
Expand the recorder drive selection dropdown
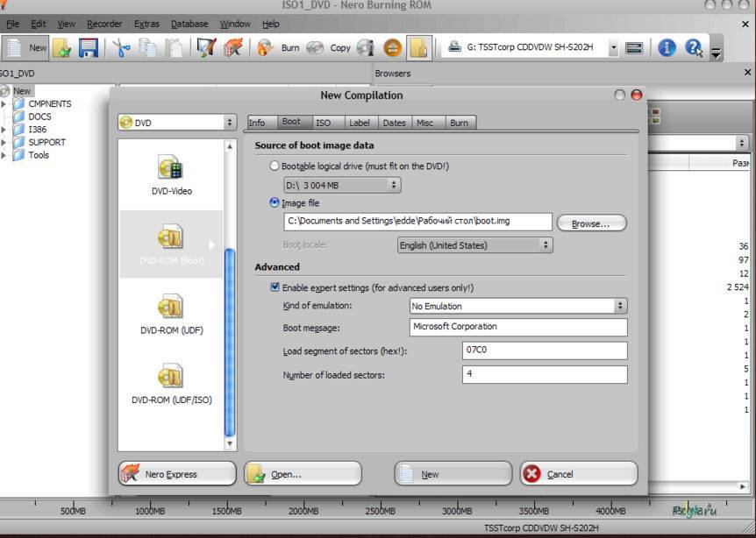[x=613, y=48]
